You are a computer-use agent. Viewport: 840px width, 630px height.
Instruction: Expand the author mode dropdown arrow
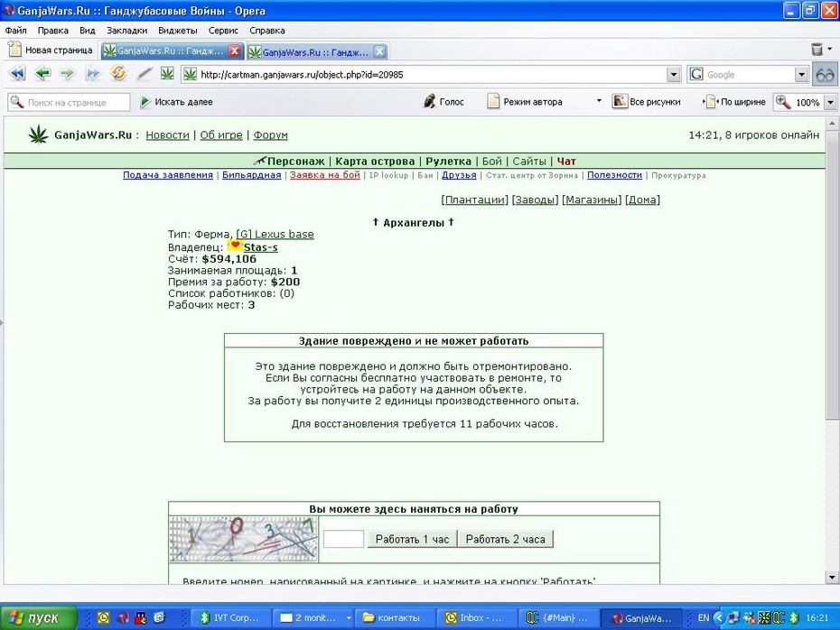599,101
